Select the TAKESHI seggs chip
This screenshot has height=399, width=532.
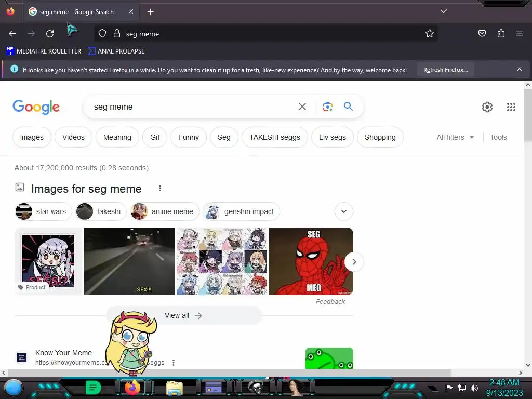click(275, 137)
